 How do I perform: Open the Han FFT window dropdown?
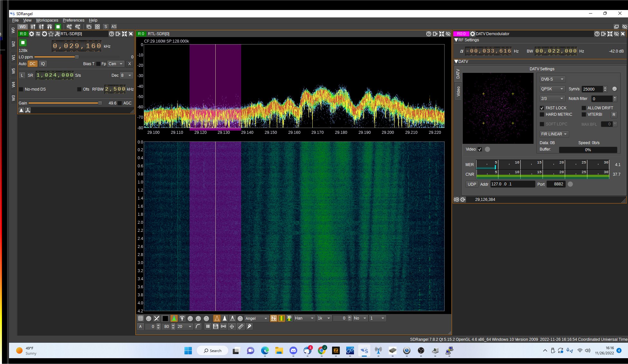coord(304,318)
